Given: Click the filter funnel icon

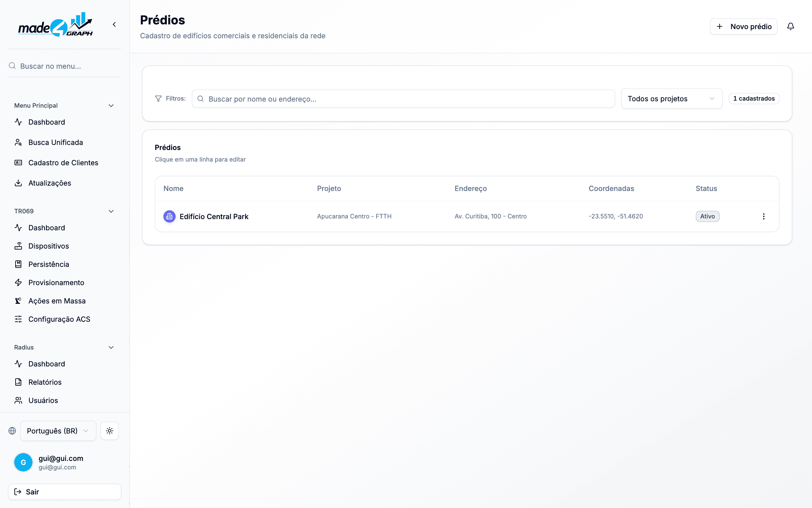Looking at the screenshot, I should coord(158,99).
